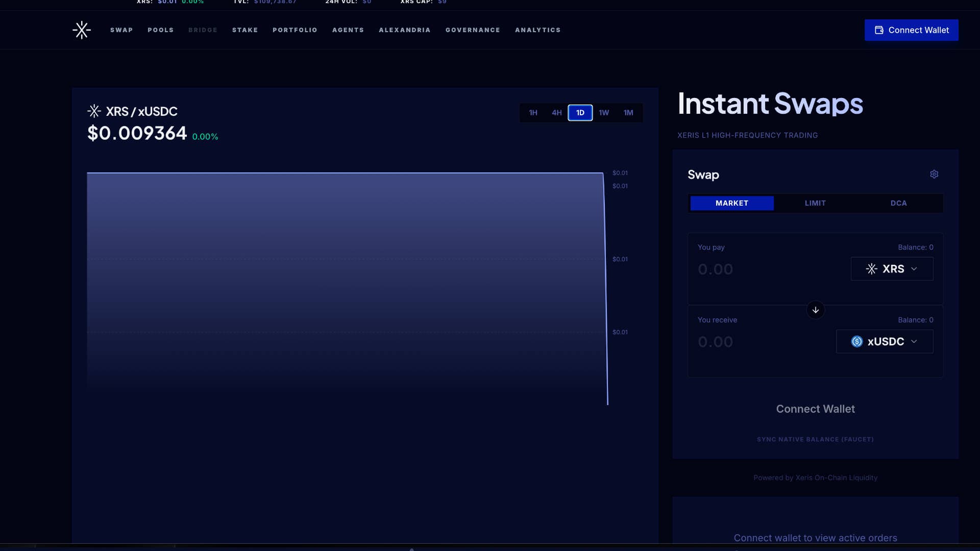Select the 1D chart timeframe
This screenshot has width=980, height=551.
(580, 113)
